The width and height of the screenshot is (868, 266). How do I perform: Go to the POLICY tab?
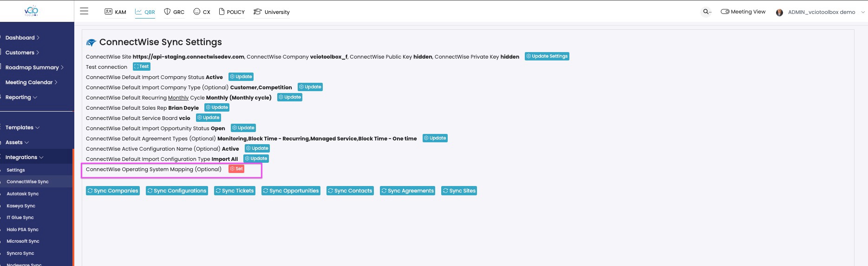coord(231,12)
